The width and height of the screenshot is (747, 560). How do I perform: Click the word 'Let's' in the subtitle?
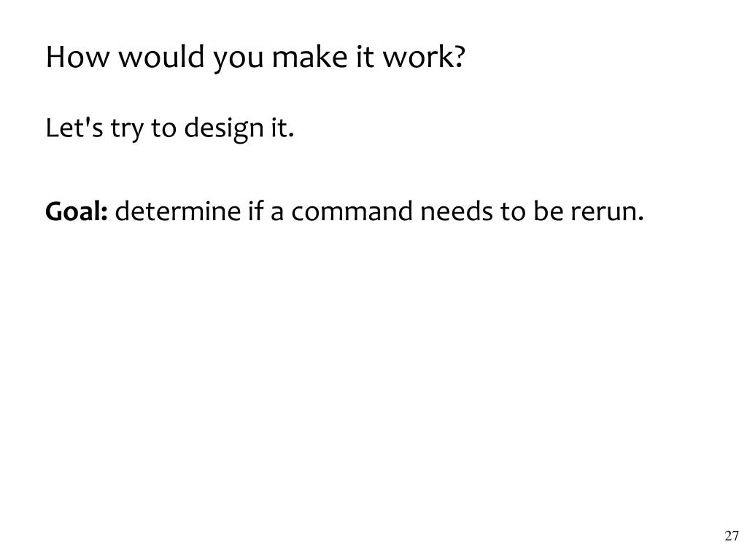(74, 128)
